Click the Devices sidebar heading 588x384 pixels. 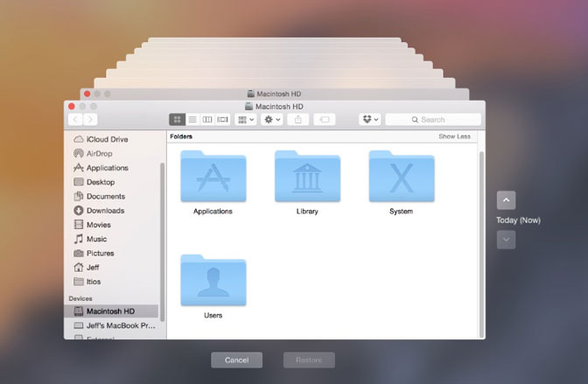pos(80,298)
